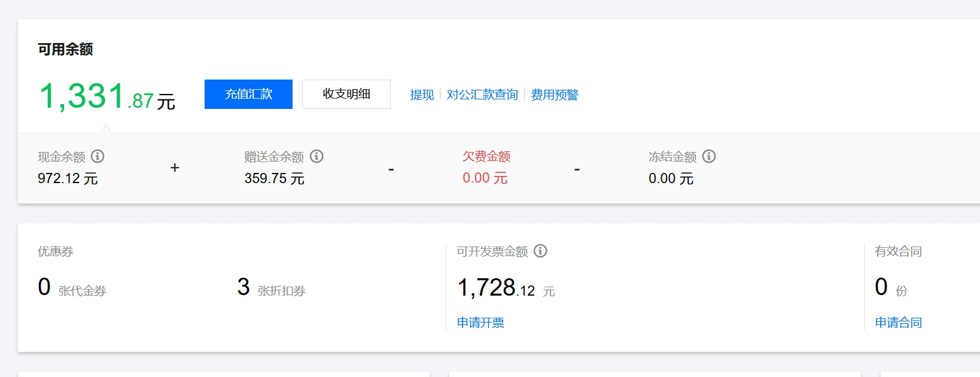The image size is (980, 377).
Task: Click 申请开票 to request an invoice
Action: [480, 323]
